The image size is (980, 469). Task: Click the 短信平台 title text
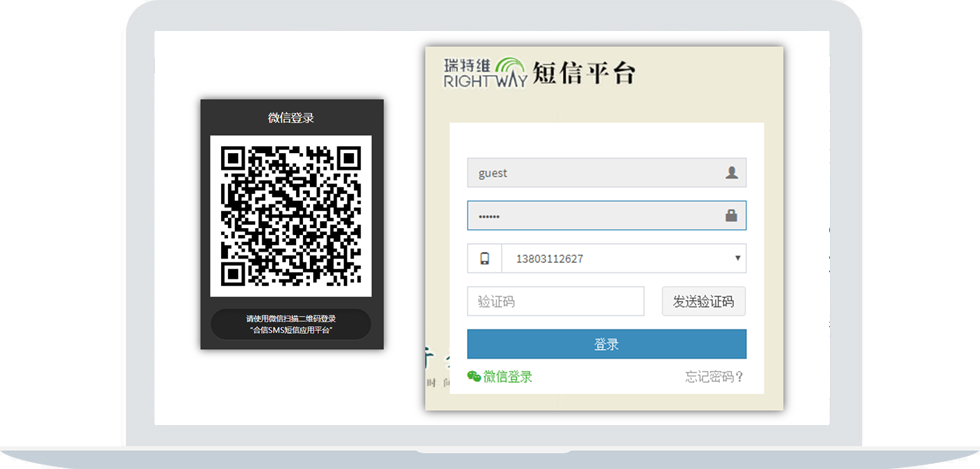(x=584, y=73)
